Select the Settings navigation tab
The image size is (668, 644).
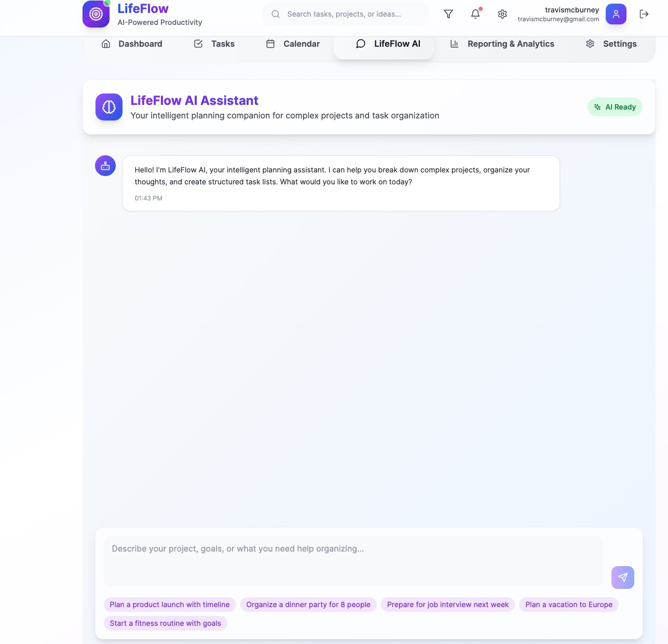tap(611, 44)
